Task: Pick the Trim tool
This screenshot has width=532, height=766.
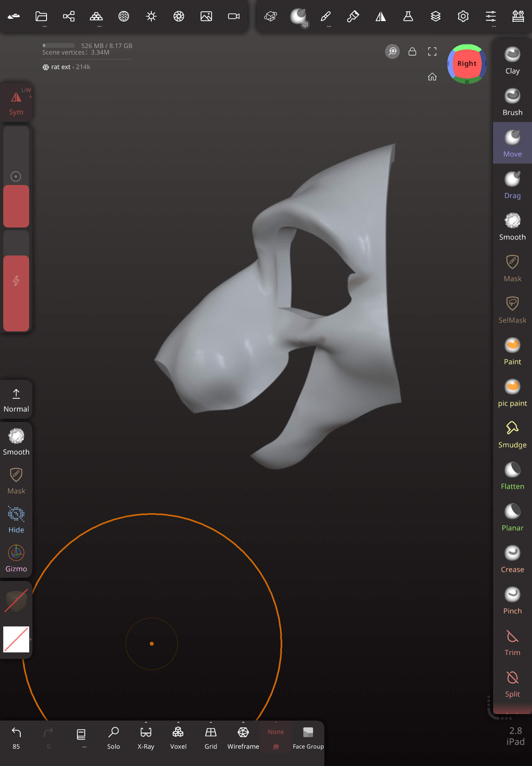Action: click(512, 642)
